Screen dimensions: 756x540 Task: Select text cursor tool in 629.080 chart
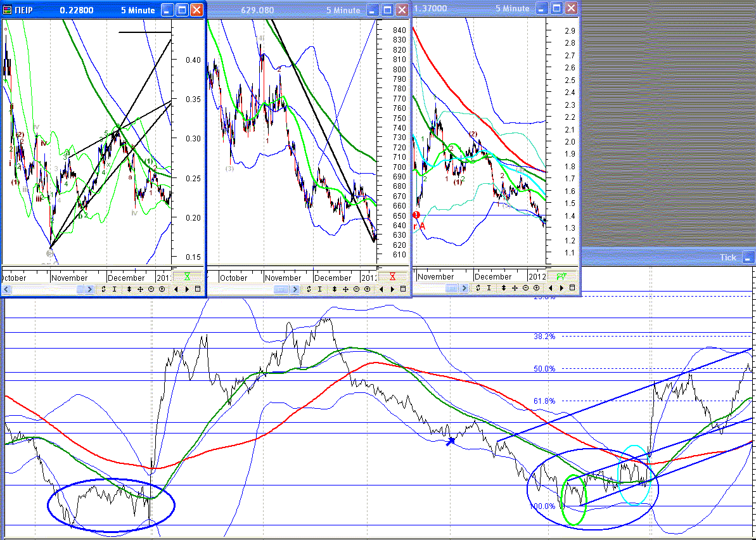pyautogui.click(x=320, y=289)
